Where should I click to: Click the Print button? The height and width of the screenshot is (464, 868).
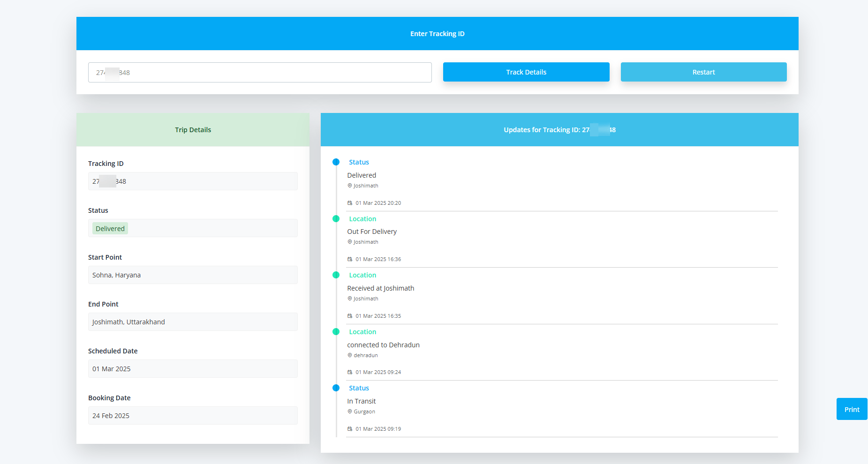tap(851, 409)
